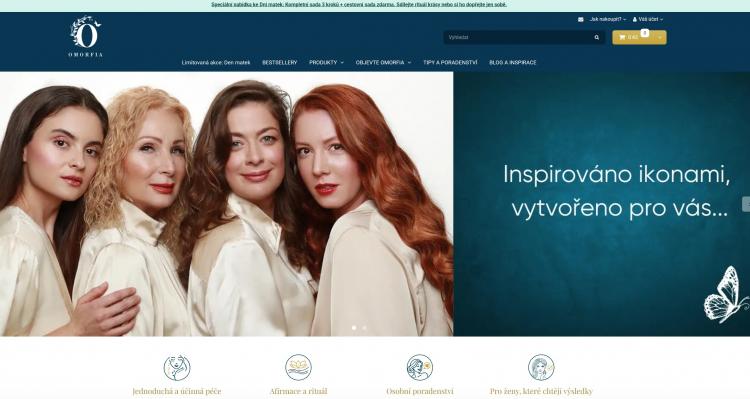Viewport: 750px width, 399px height.
Task: Click the 'Osobní poradenství' round icon
Action: point(420,367)
